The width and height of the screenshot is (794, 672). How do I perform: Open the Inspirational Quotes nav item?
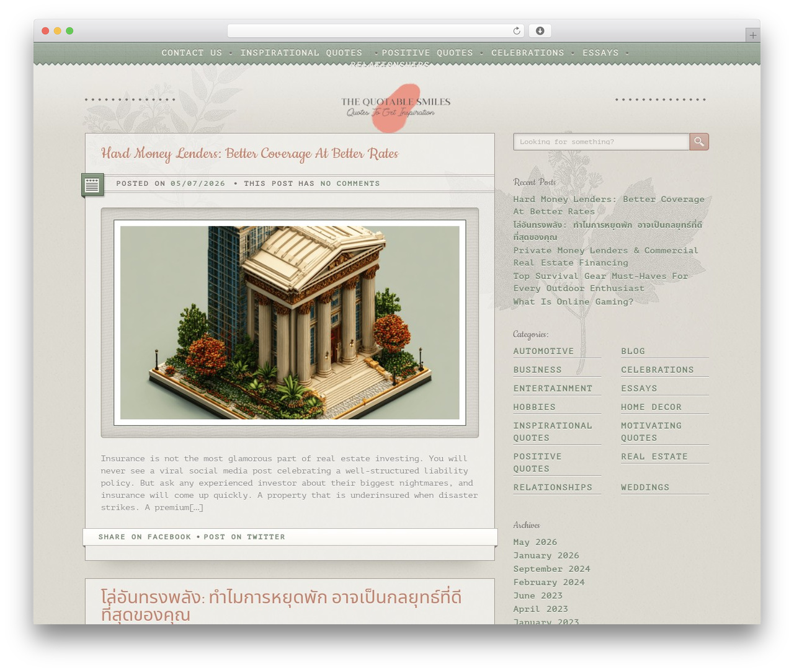coord(301,53)
